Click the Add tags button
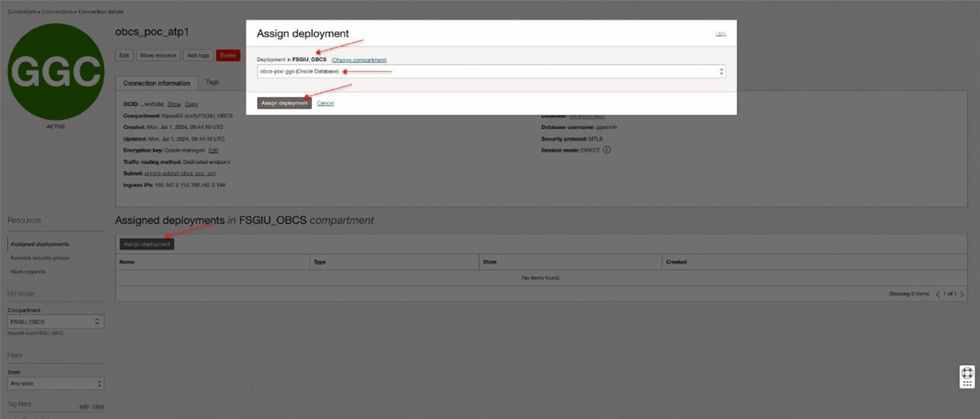Screen dimensions: 980x419 click(198, 55)
